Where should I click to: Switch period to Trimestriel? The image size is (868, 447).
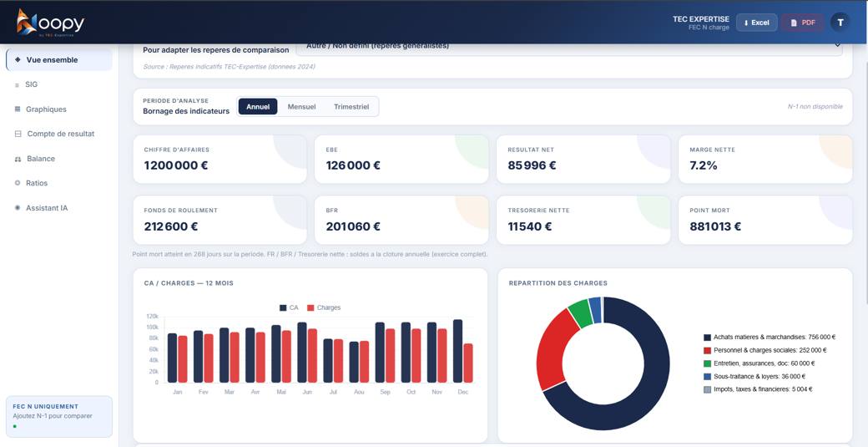point(351,106)
